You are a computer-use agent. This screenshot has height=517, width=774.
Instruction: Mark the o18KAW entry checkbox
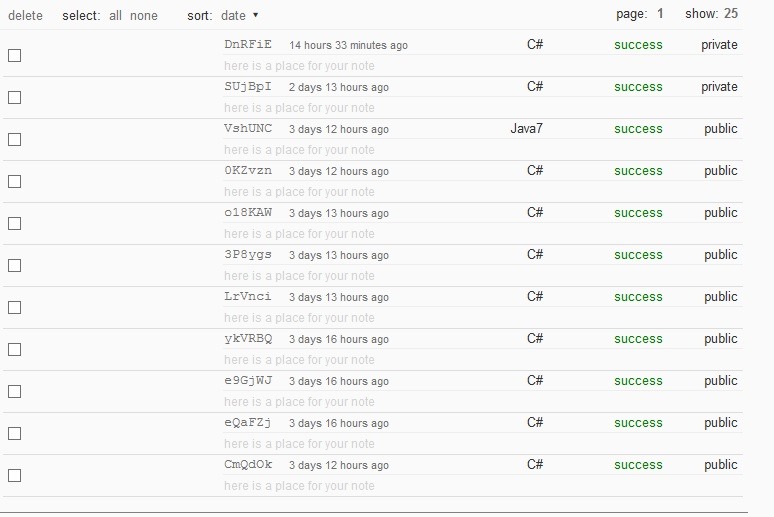(x=15, y=223)
